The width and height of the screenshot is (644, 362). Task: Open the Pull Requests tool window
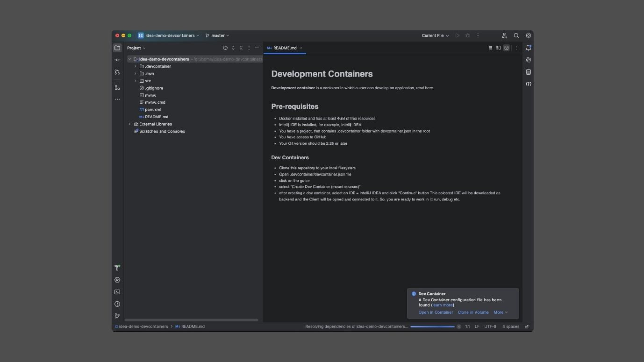[x=117, y=72]
